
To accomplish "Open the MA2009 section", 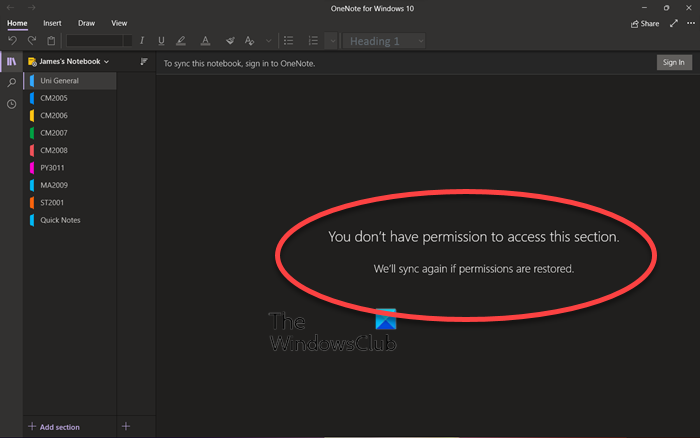I will (x=70, y=185).
